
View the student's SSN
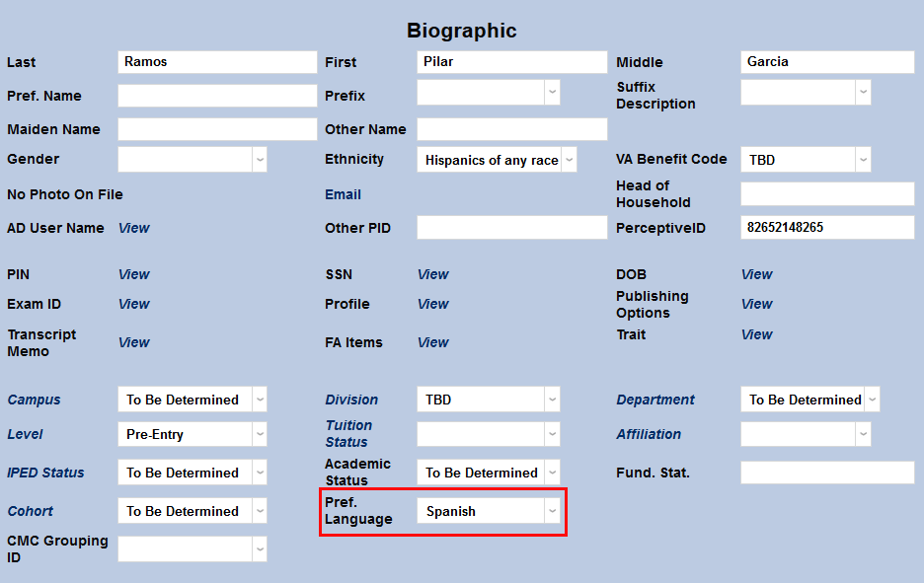(x=432, y=274)
